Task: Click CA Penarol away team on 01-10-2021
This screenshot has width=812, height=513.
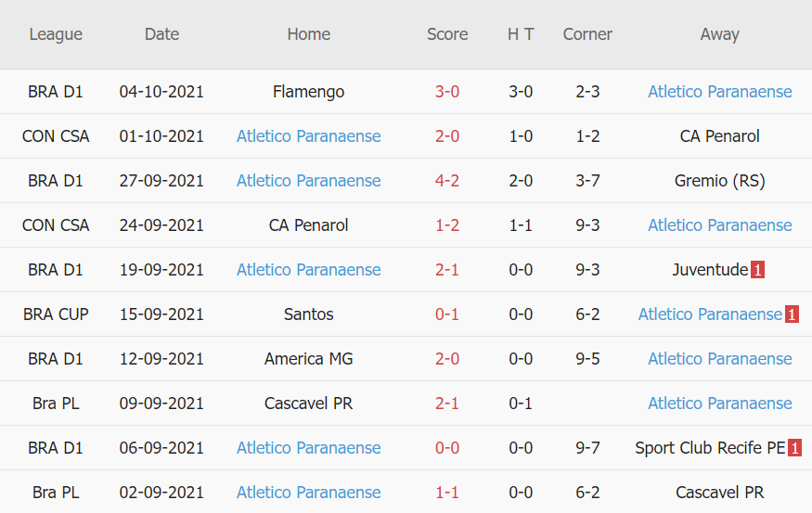Action: 719,136
